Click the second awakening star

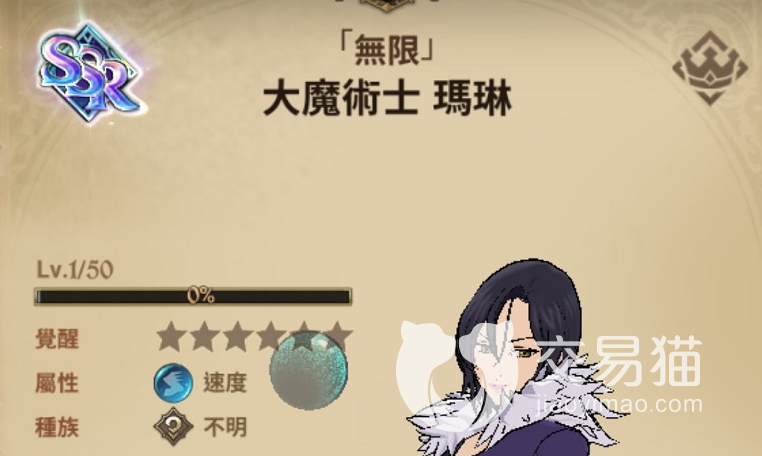pos(205,336)
